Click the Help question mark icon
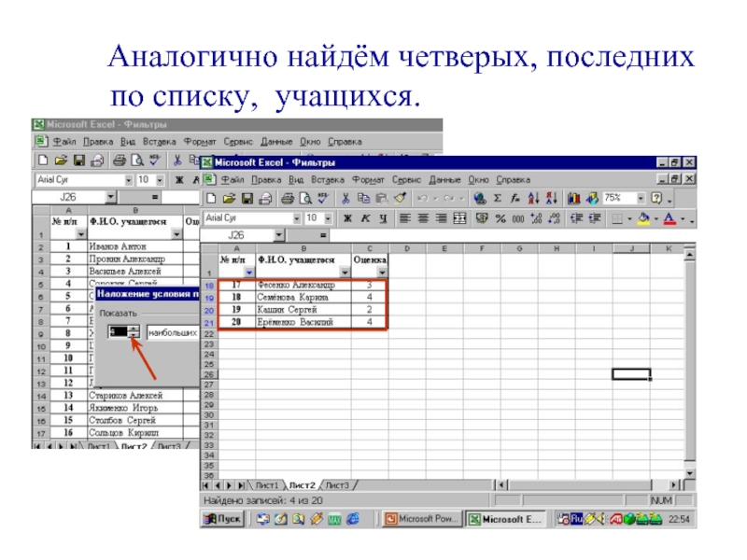The image size is (747, 560). pos(656,198)
